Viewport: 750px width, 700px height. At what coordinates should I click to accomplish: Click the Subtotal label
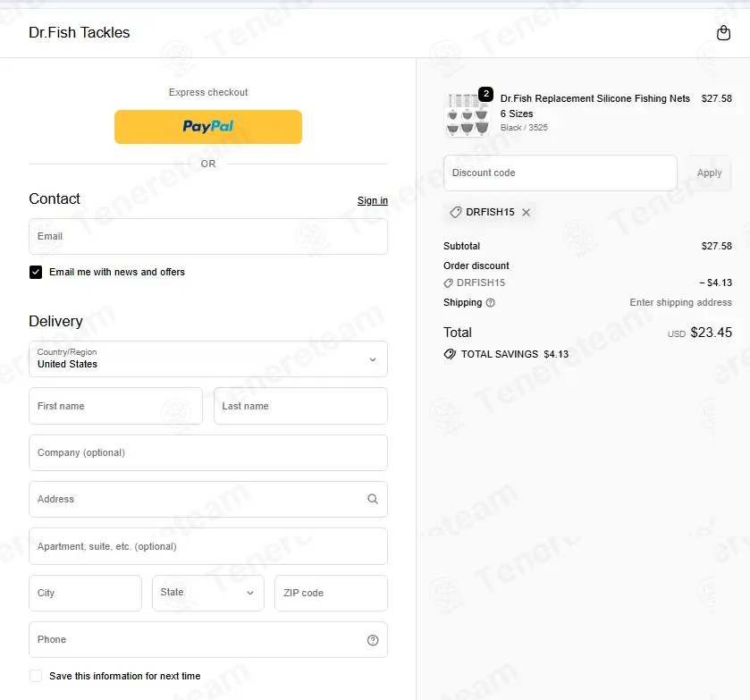(461, 246)
